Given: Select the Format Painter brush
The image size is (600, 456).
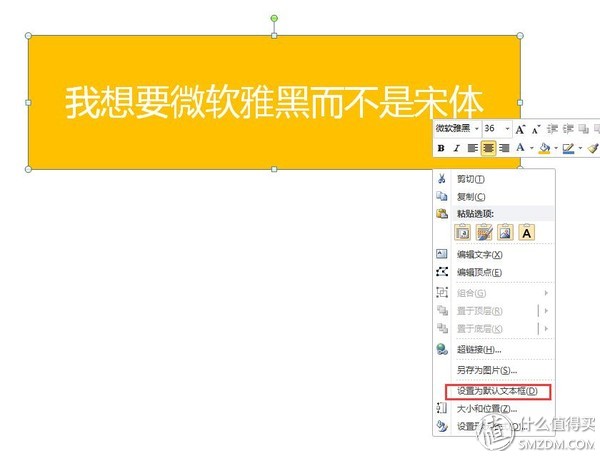Looking at the screenshot, I should pyautogui.click(x=593, y=148).
